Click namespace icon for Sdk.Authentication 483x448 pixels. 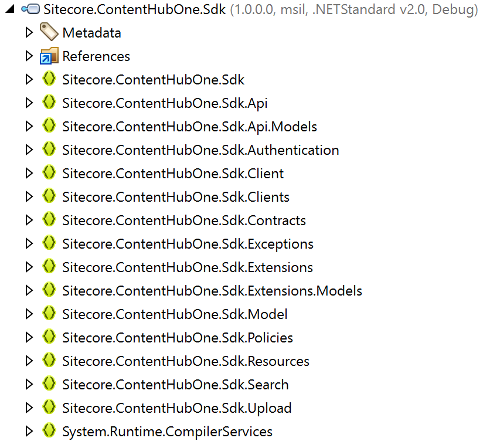49,150
